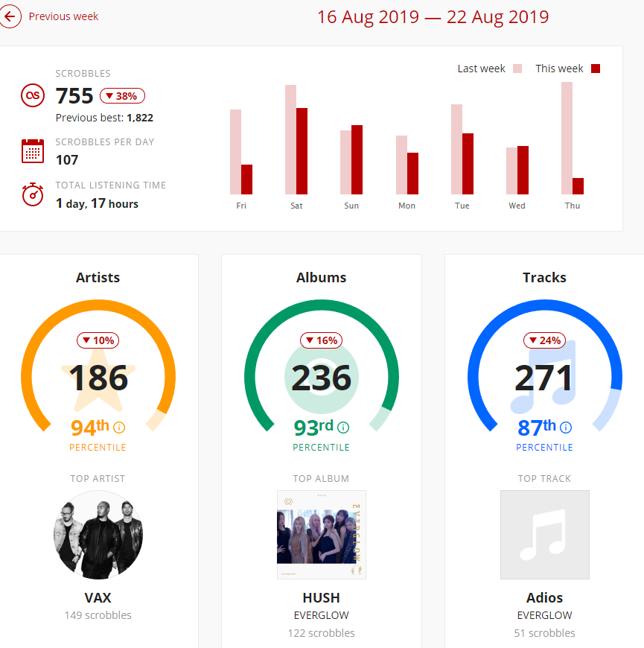
Task: Select the Monday last-week bar
Action: pyautogui.click(x=401, y=165)
